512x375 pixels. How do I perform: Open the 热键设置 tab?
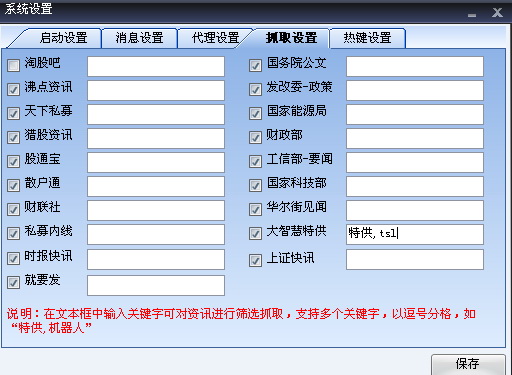pos(367,38)
